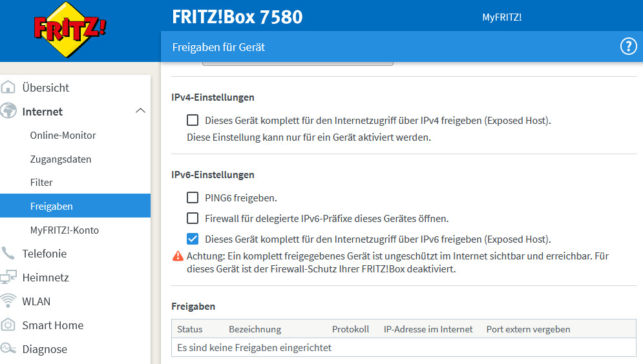
Task: Click IPv6-Einstellungen heading
Action: [213, 175]
